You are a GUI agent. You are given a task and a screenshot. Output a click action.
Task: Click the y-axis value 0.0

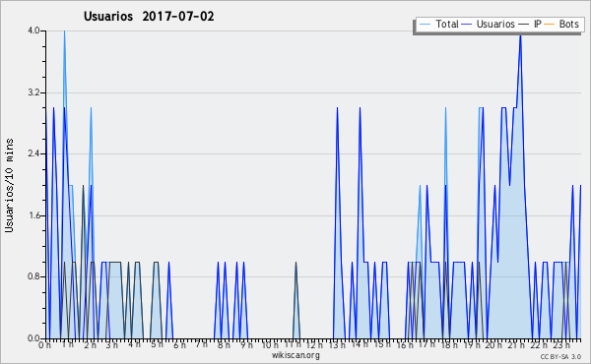pyautogui.click(x=33, y=338)
